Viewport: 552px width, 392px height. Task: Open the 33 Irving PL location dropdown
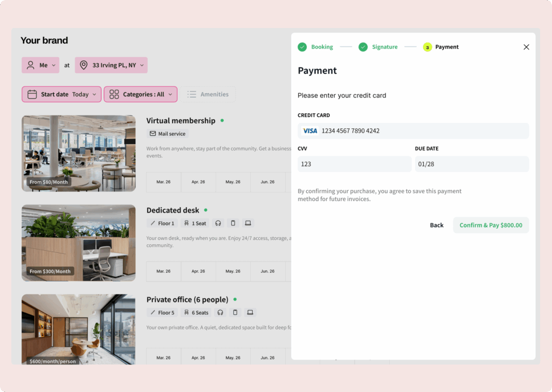click(111, 65)
